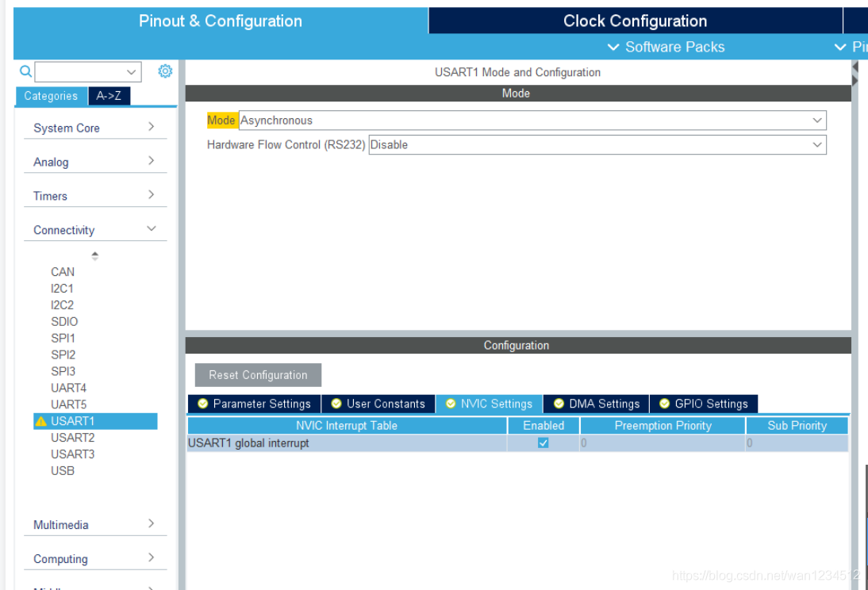Click the Parameter Settings status check icon
868x590 pixels.
coord(202,404)
